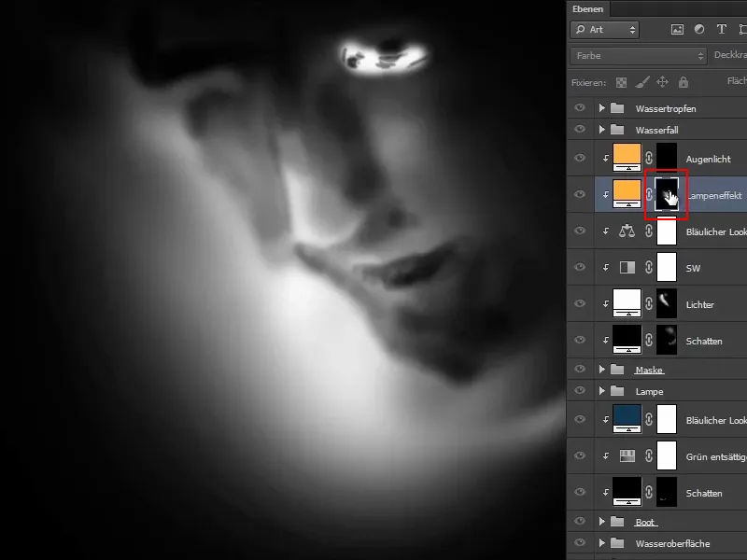Expand the Wassertropfen group
The image size is (747, 560).
(x=601, y=108)
